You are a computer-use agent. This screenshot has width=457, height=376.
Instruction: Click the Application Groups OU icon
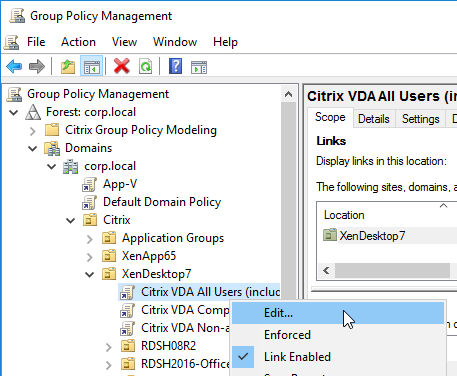pyautogui.click(x=109, y=238)
